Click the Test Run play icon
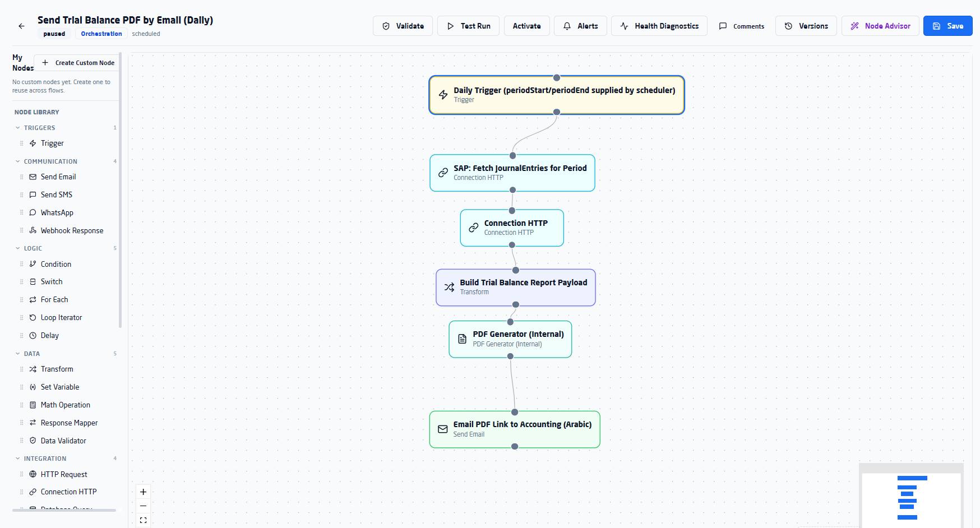The width and height of the screenshot is (980, 528). tap(450, 26)
